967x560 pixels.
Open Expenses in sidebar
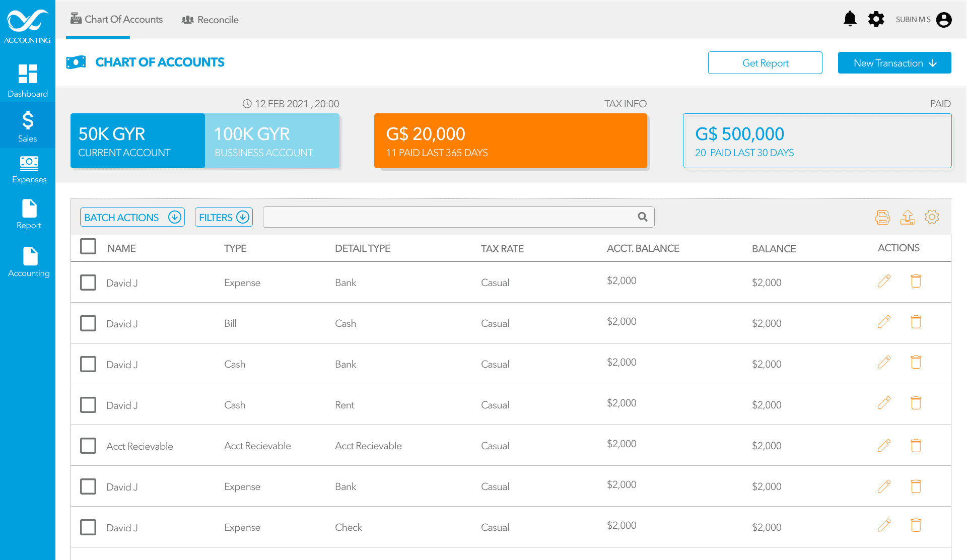tap(29, 170)
